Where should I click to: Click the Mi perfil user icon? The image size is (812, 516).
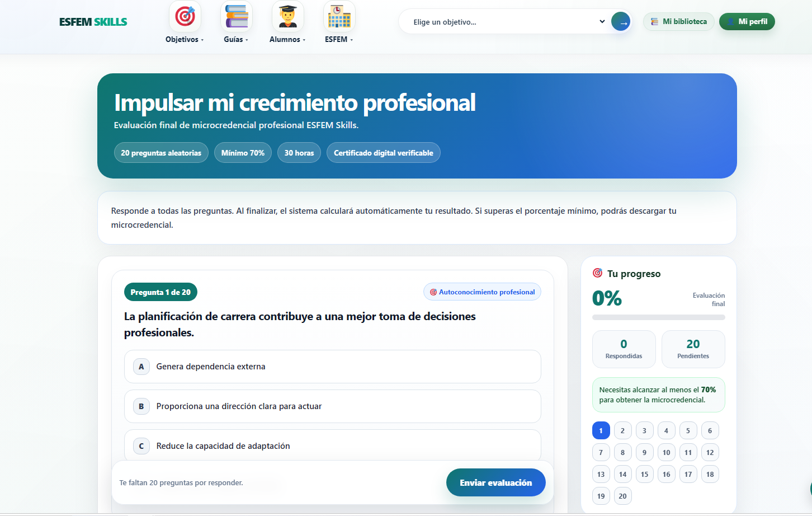pyautogui.click(x=730, y=22)
